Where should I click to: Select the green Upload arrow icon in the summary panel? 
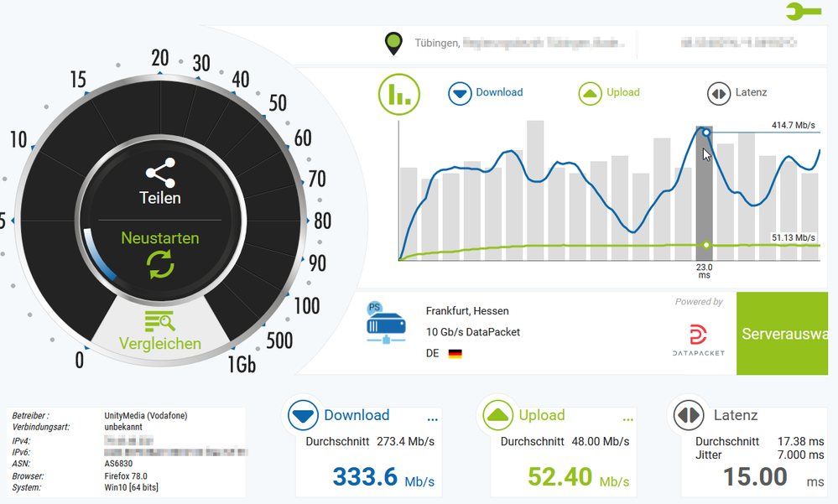pos(497,415)
